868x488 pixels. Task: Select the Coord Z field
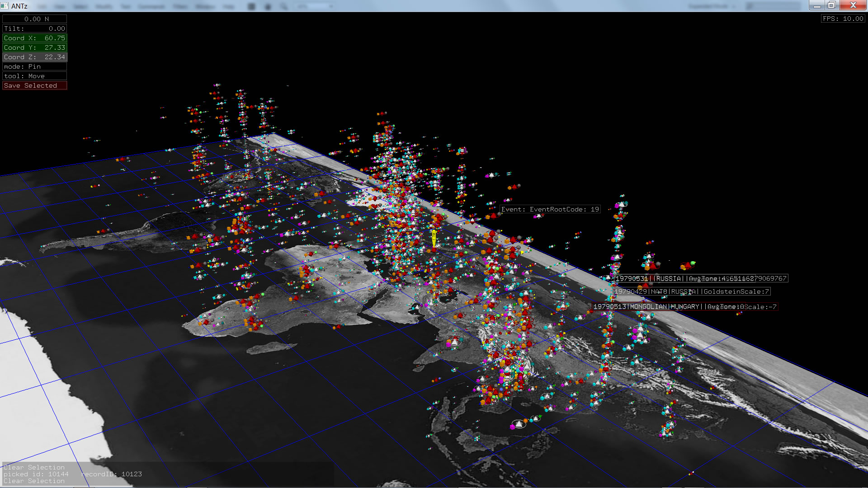34,57
